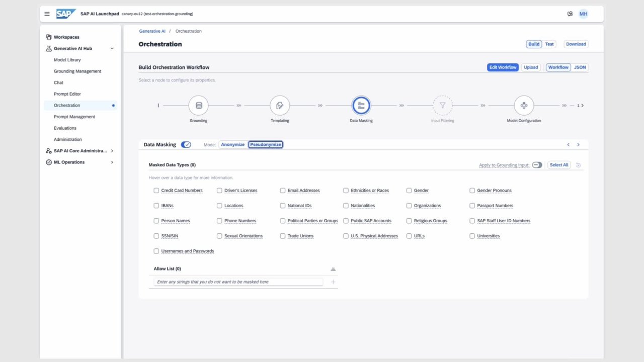Go to next node with right chevron
Viewport: 644px width, 362px height.
(x=579, y=145)
